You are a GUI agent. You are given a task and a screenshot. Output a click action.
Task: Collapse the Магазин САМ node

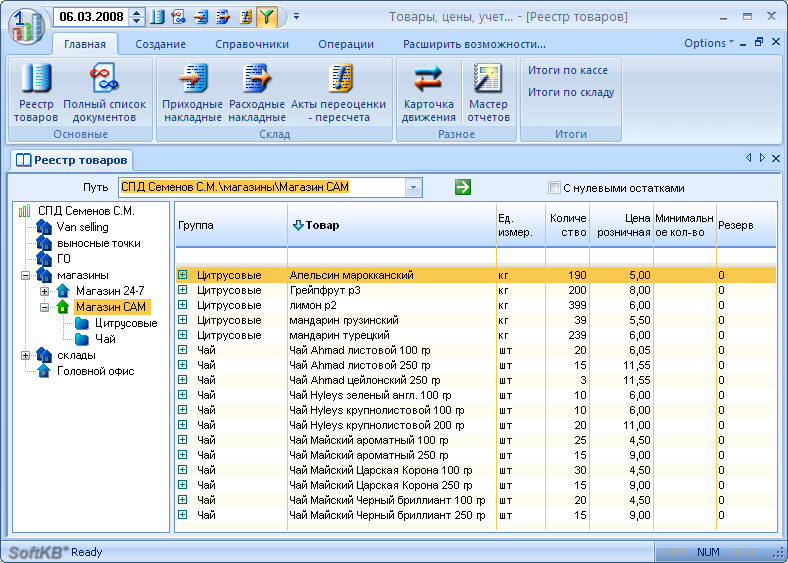click(45, 307)
